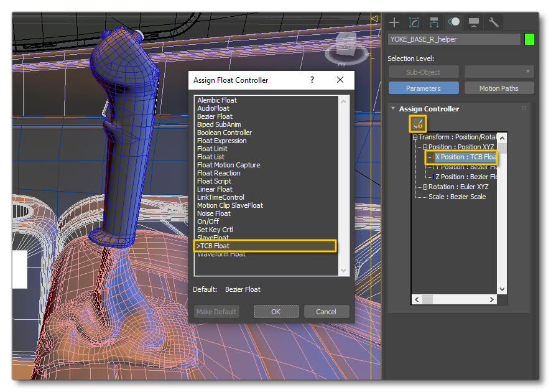Screen dimensions: 551x392
Task: Select the Motion panel icon
Action: [x=453, y=22]
